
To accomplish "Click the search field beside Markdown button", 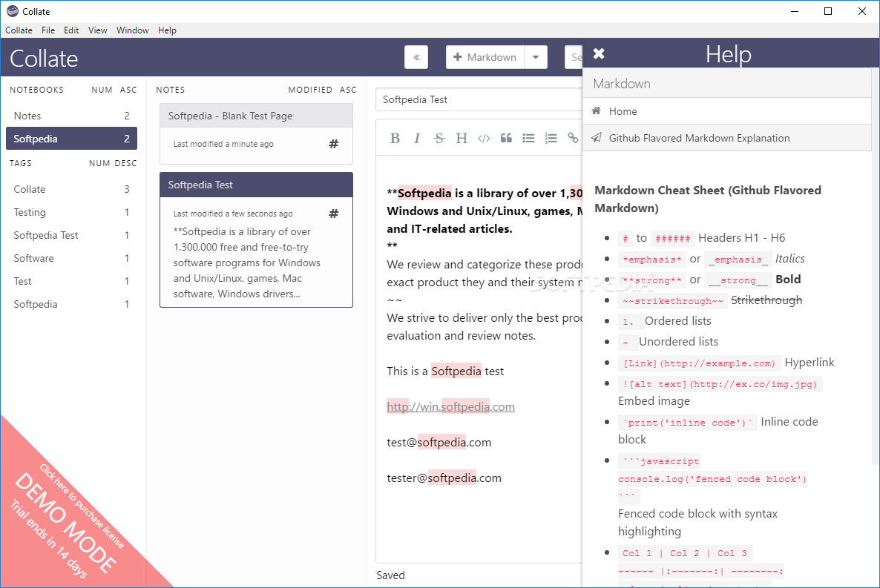I will (x=574, y=57).
